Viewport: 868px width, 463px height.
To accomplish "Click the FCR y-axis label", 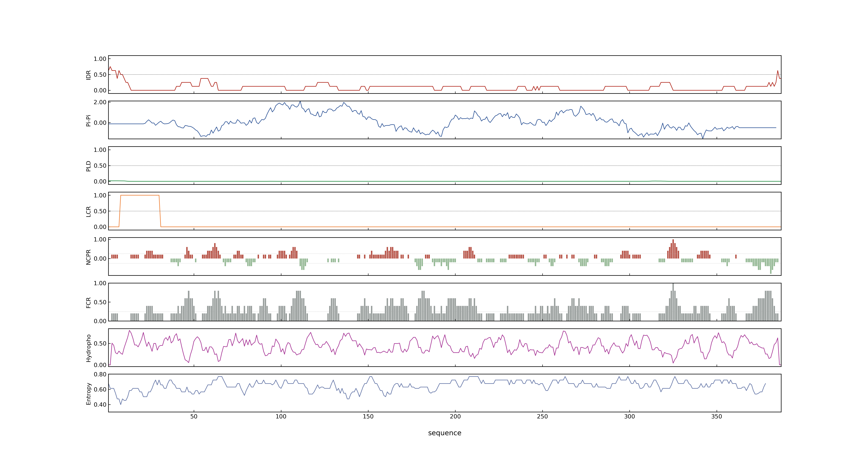I will click(x=89, y=302).
